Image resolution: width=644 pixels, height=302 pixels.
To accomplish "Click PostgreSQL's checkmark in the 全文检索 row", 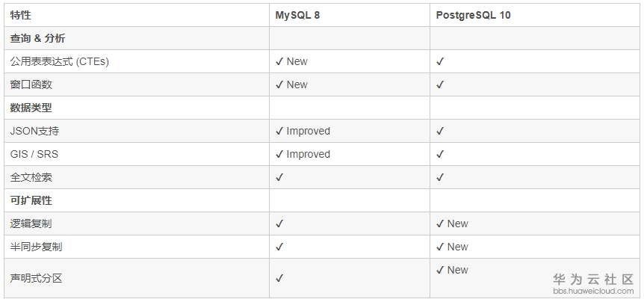I will coord(440,177).
